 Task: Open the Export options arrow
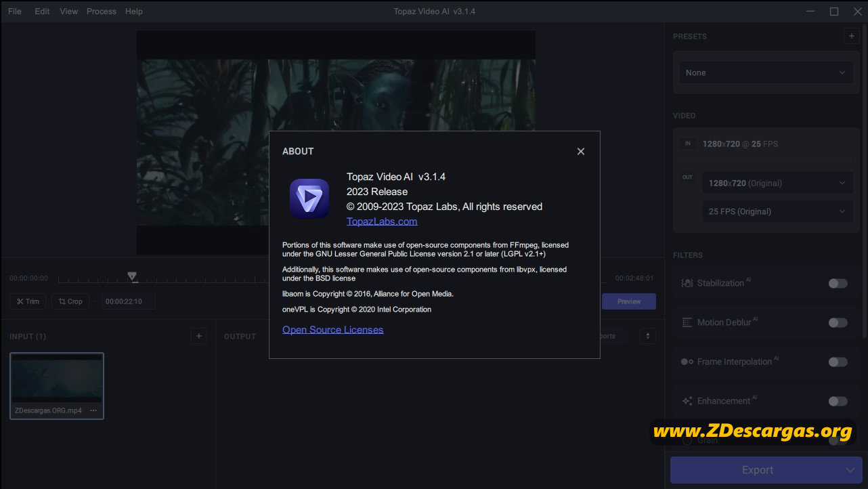click(851, 470)
